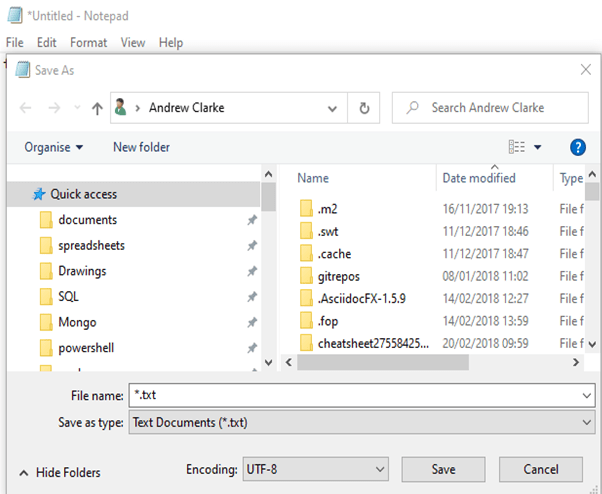This screenshot has width=602, height=494.
Task: Create a New folder
Action: pos(141,147)
